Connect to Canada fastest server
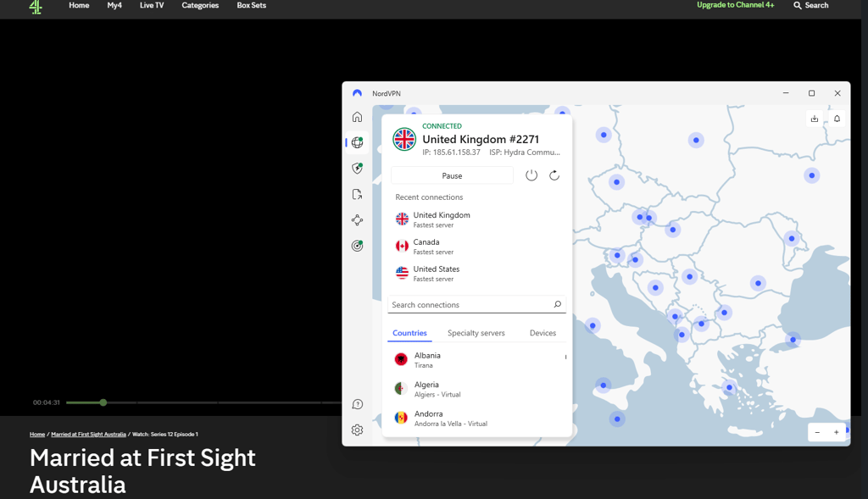Screen dimensions: 868x499 476,247
